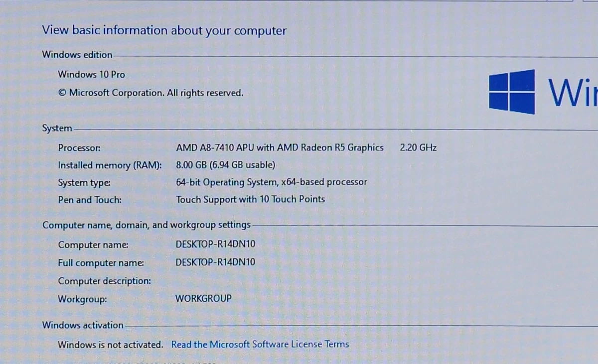Select the "Windows 10 Pro" edition text
Viewport: 598px width, 364px height.
tap(91, 75)
